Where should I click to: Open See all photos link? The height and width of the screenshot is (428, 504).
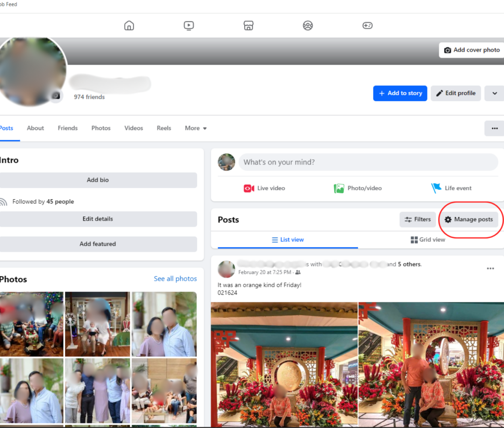175,279
